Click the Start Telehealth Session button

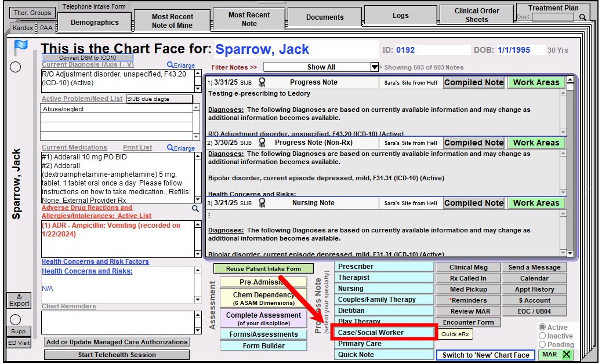click(117, 355)
